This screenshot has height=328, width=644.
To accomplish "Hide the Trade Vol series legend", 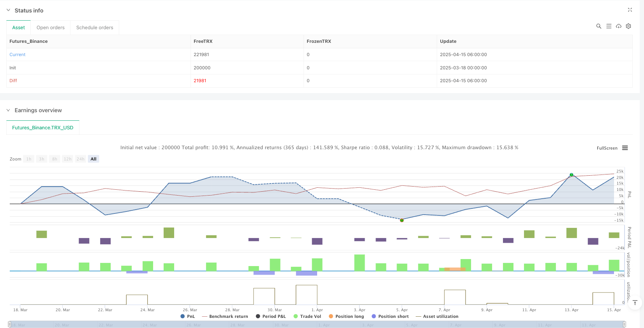I will pyautogui.click(x=307, y=316).
